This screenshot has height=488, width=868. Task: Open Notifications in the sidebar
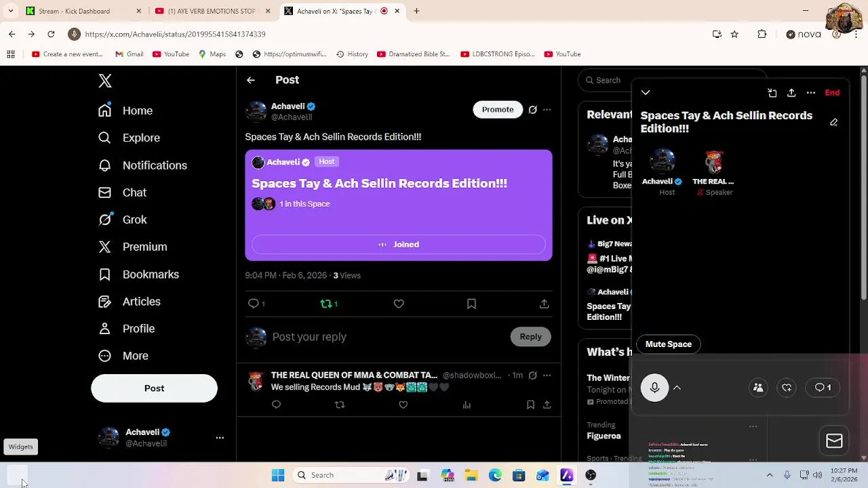tap(142, 165)
